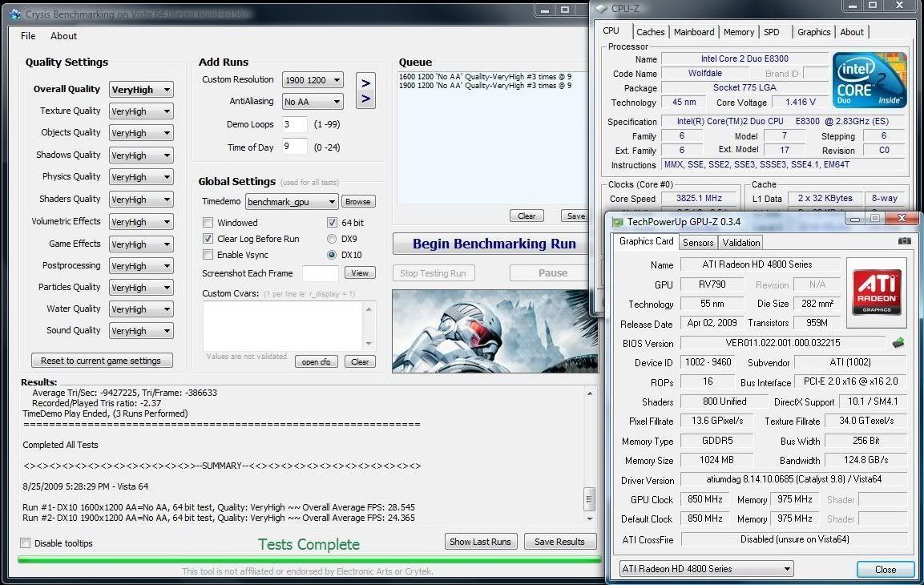Image resolution: width=924 pixels, height=585 pixels.
Task: Open the GPU-Z graphics card selector dropdown
Action: point(706,568)
